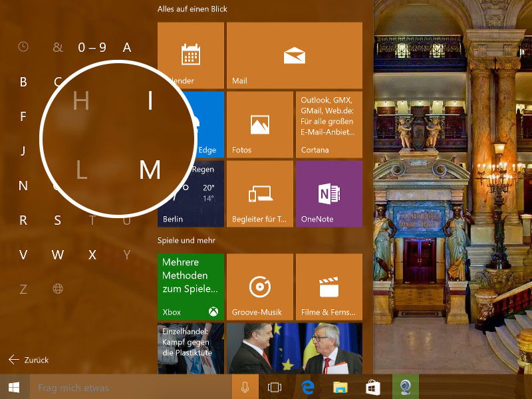The height and width of the screenshot is (399, 532).
Task: Jump to apps starting with V
Action: point(23,255)
